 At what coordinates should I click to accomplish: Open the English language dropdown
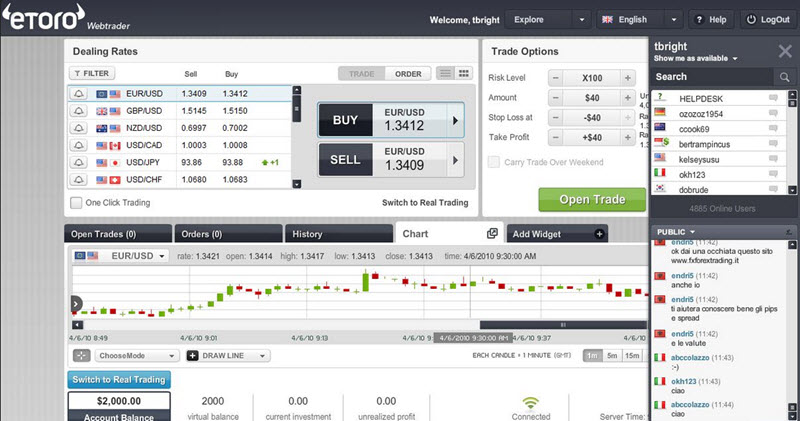pyautogui.click(x=640, y=20)
